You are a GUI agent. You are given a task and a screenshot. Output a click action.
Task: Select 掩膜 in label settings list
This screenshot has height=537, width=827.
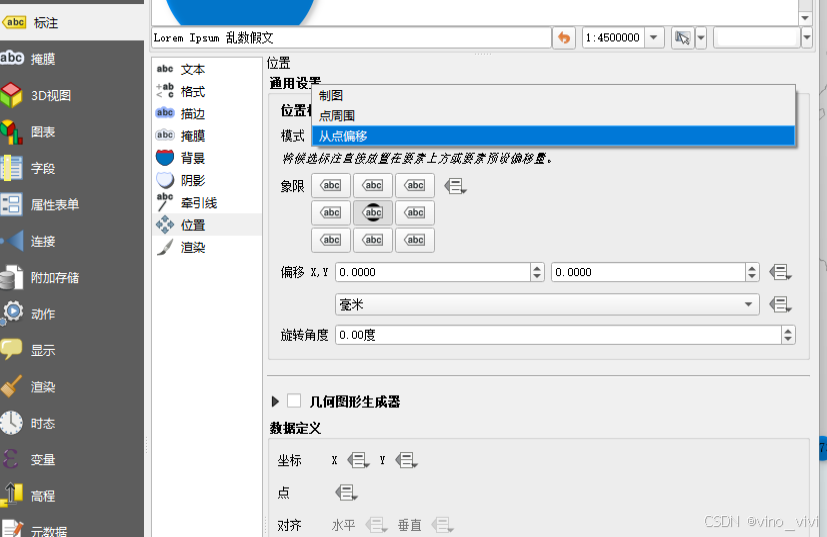point(207,136)
